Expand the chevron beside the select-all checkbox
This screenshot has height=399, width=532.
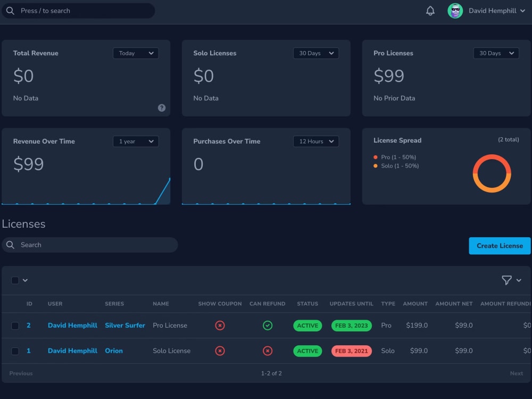tap(25, 280)
